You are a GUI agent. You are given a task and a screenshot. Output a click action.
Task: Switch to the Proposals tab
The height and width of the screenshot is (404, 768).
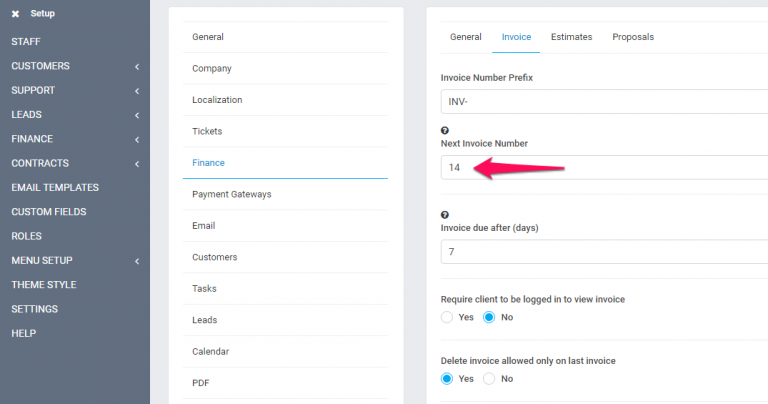[x=633, y=37]
